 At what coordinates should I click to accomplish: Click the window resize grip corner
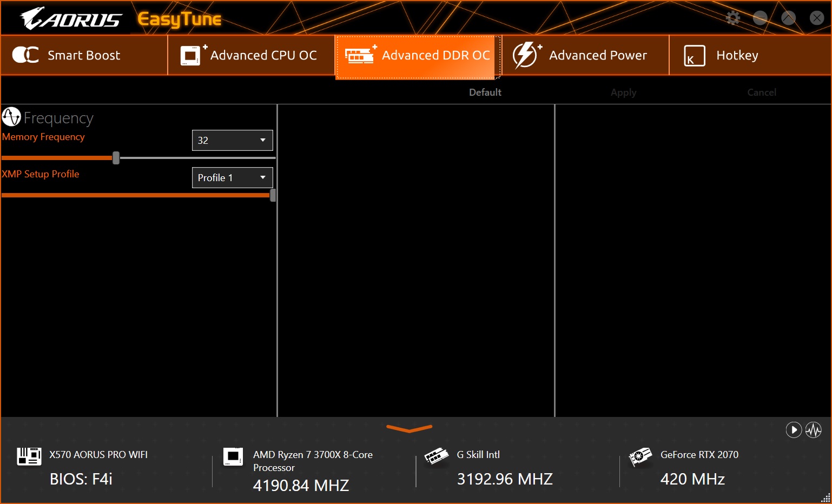pyautogui.click(x=826, y=498)
